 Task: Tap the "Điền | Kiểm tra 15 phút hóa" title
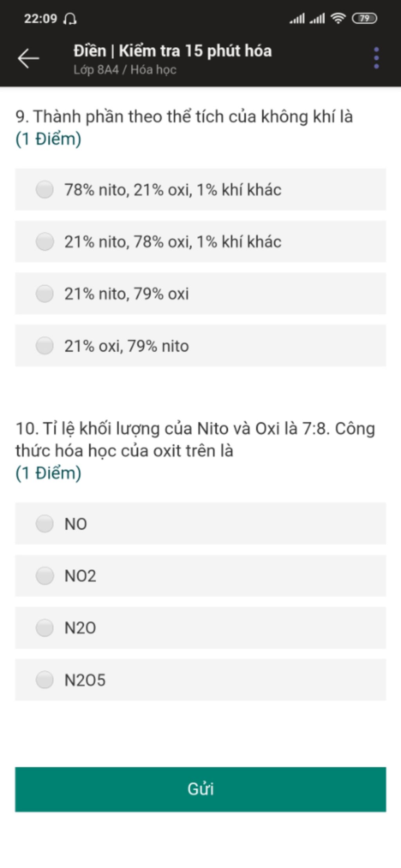[x=172, y=51]
